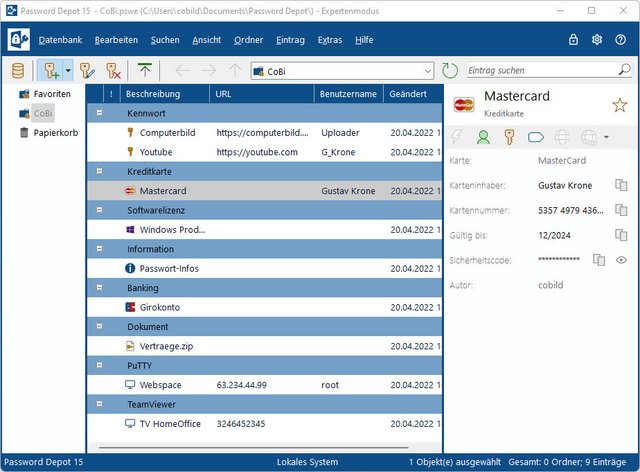Image resolution: width=640 pixels, height=472 pixels.
Task: Select the Girokonto entry
Action: click(x=264, y=307)
